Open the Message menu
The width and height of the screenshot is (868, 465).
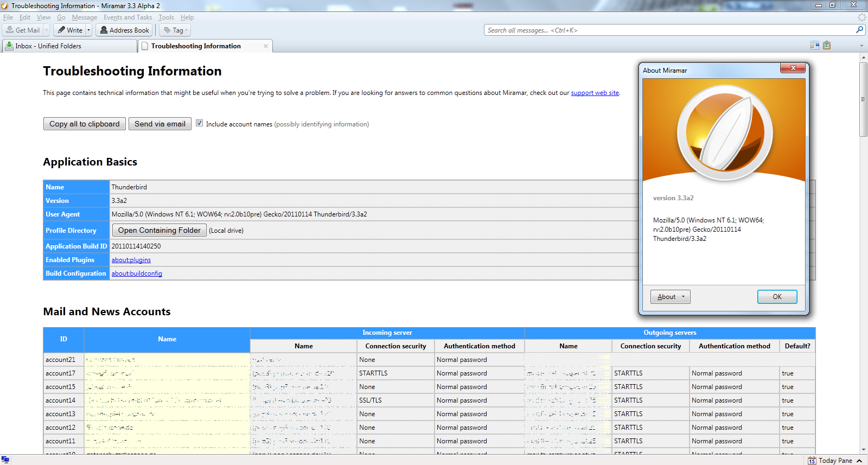click(x=85, y=17)
